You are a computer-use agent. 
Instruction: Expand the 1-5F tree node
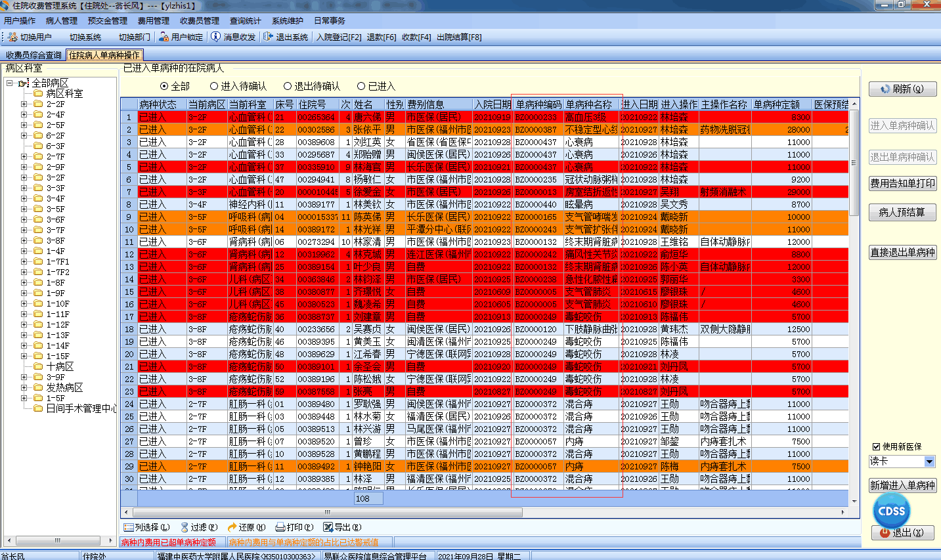24,398
